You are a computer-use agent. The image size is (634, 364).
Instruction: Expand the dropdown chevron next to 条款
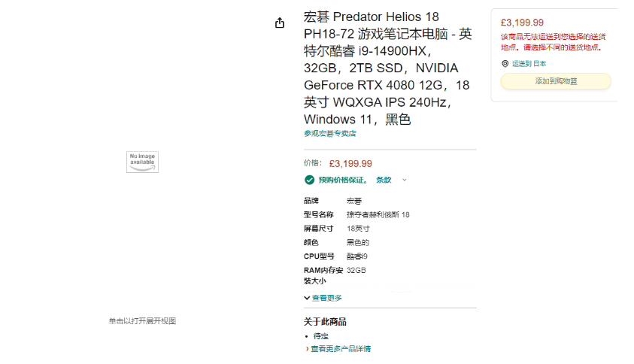[x=405, y=180]
